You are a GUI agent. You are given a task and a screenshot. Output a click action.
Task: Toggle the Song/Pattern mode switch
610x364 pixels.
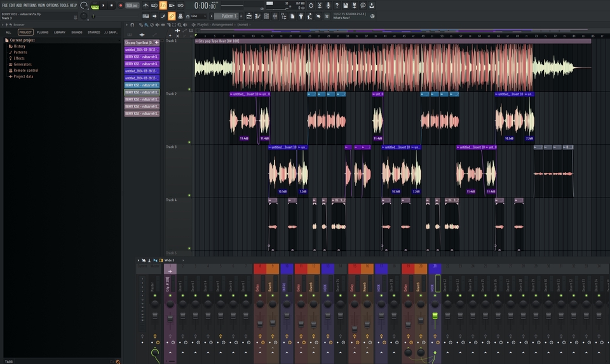95,6
